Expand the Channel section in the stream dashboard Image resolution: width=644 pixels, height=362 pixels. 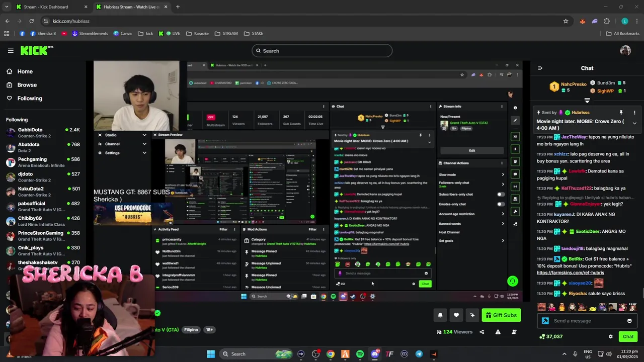coord(144,144)
